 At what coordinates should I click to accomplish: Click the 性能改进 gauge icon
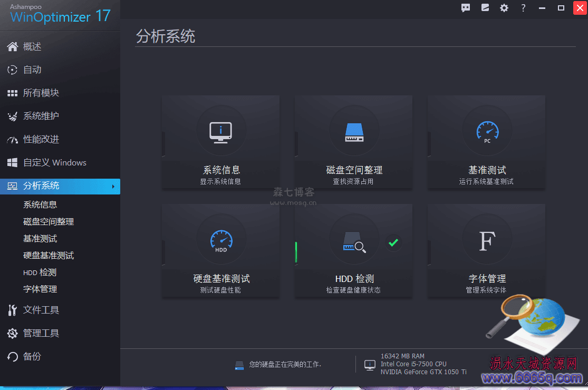point(12,140)
